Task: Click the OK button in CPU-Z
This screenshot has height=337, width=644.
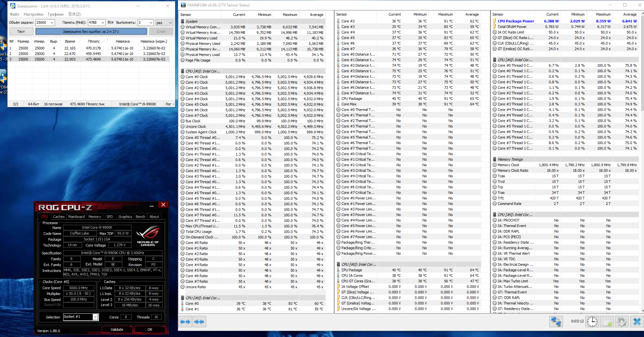Action: point(150,330)
